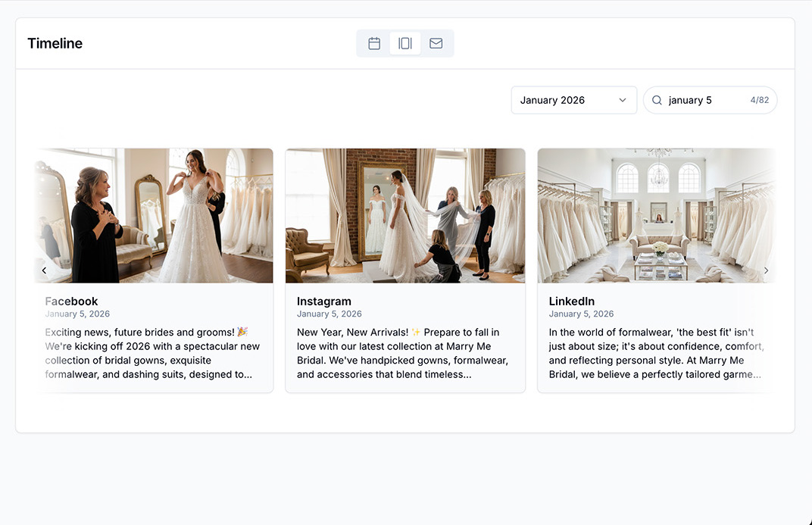Click the Instagram post date January 5, 2026
The image size is (812, 525).
329,314
